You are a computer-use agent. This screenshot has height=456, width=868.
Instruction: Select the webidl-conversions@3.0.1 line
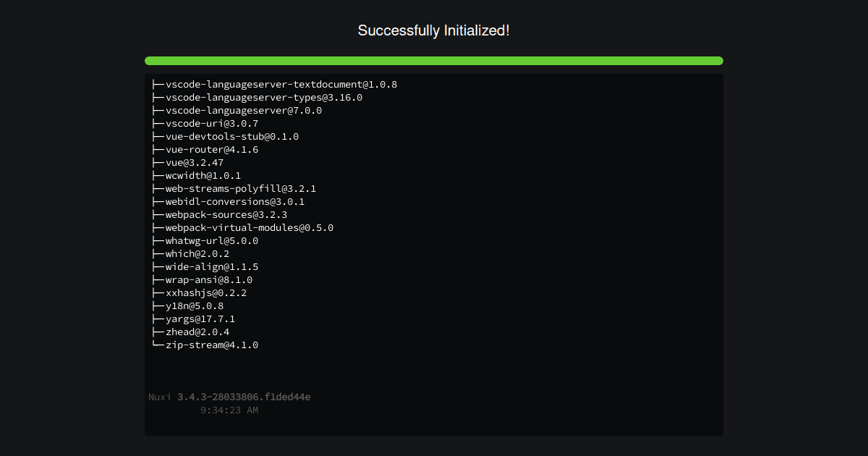pyautogui.click(x=228, y=202)
